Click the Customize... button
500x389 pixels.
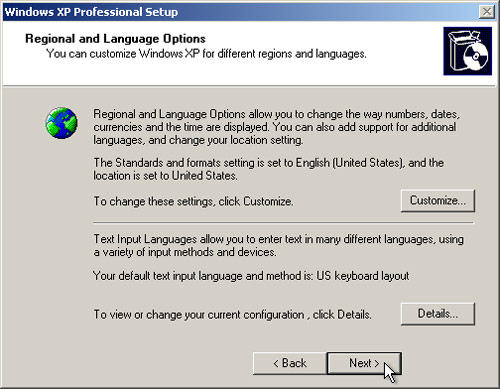tap(438, 201)
